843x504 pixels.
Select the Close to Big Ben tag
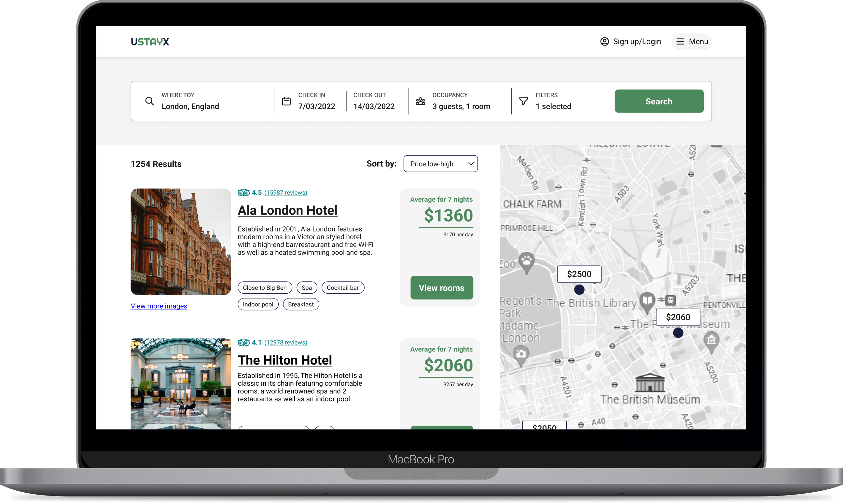coord(265,288)
